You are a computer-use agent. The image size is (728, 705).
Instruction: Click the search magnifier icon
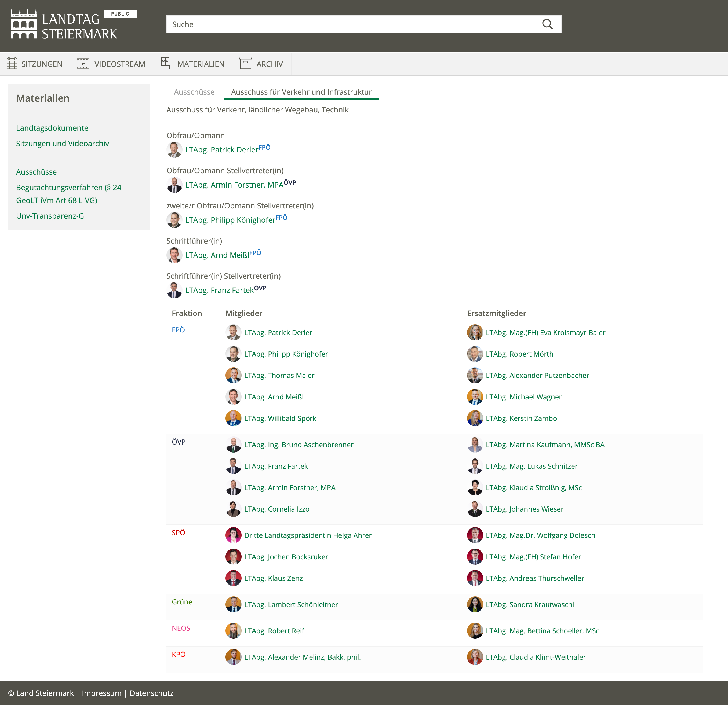(547, 24)
